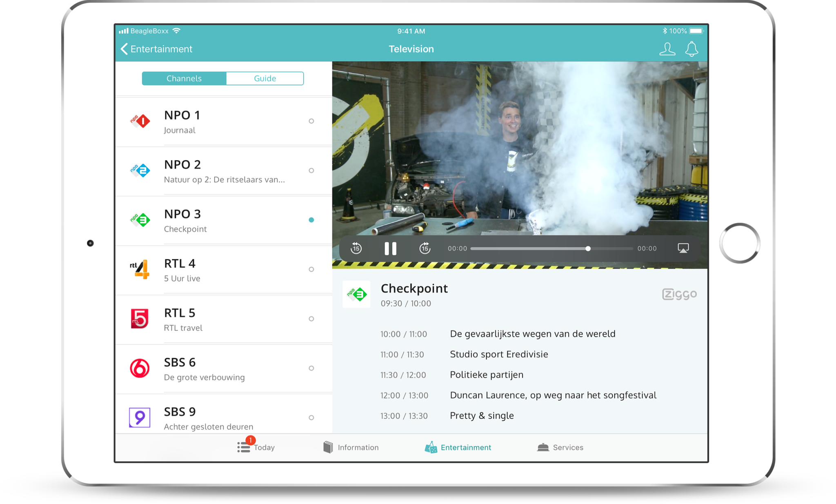Tap the Studio sport Eredivisie program
Image resolution: width=836 pixels, height=504 pixels.
499,354
